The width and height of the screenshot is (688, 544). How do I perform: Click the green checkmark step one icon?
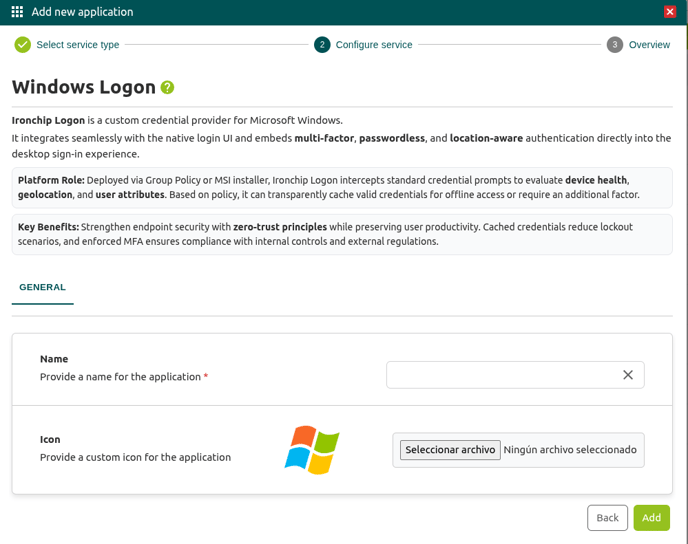click(22, 45)
